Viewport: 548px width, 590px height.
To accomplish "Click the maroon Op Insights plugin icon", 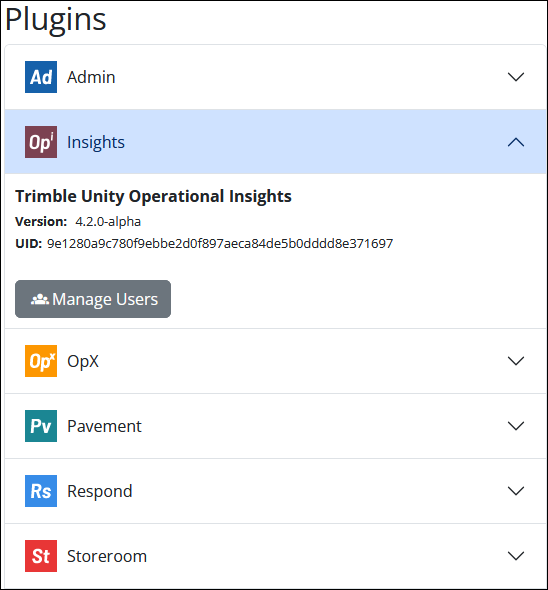I will [x=41, y=142].
